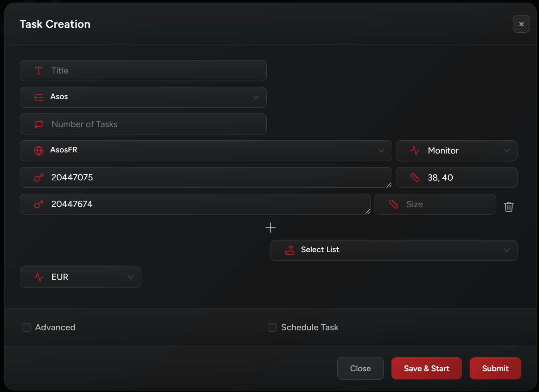Image resolution: width=539 pixels, height=392 pixels.
Task: Expand the AsosFR region dropdown
Action: pyautogui.click(x=206, y=151)
